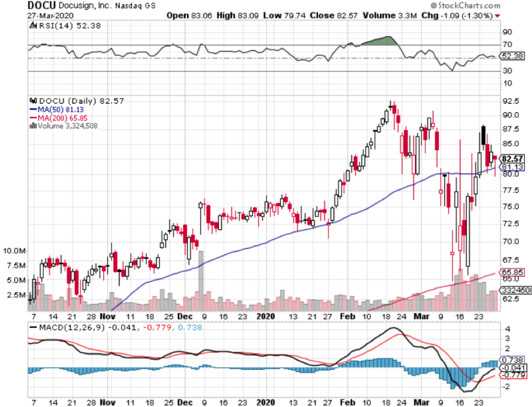Click the candlestick icon beside DOCU (Daily)
The image size is (532, 407).
(x=33, y=101)
